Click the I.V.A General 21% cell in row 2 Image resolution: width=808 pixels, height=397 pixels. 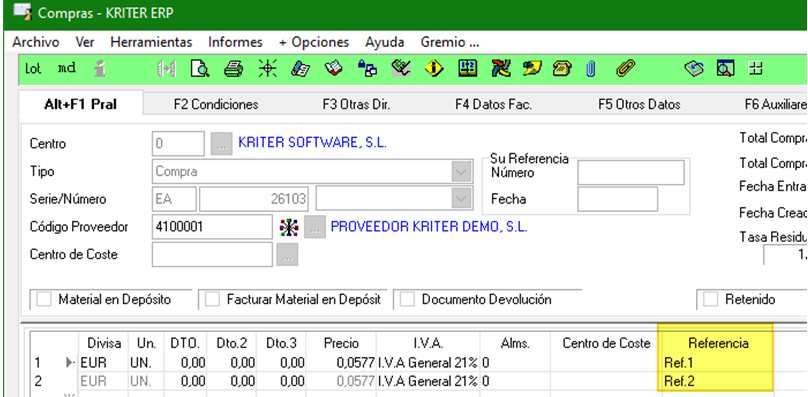(428, 382)
